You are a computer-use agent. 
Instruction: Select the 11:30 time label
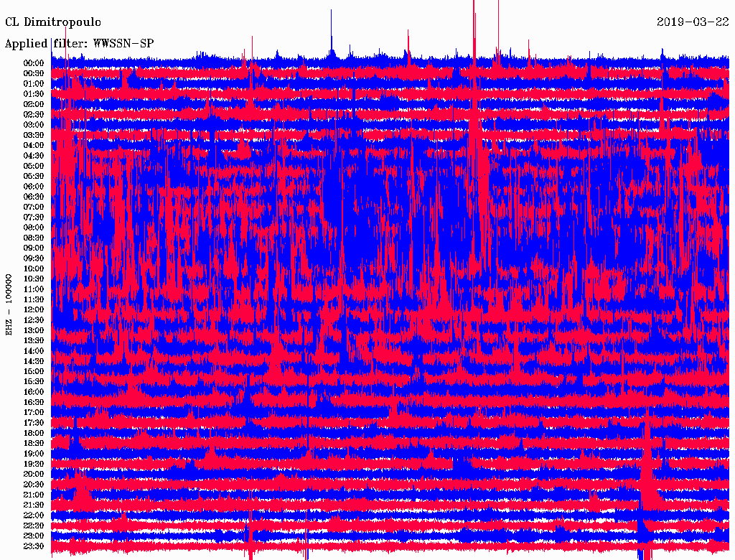tap(34, 299)
